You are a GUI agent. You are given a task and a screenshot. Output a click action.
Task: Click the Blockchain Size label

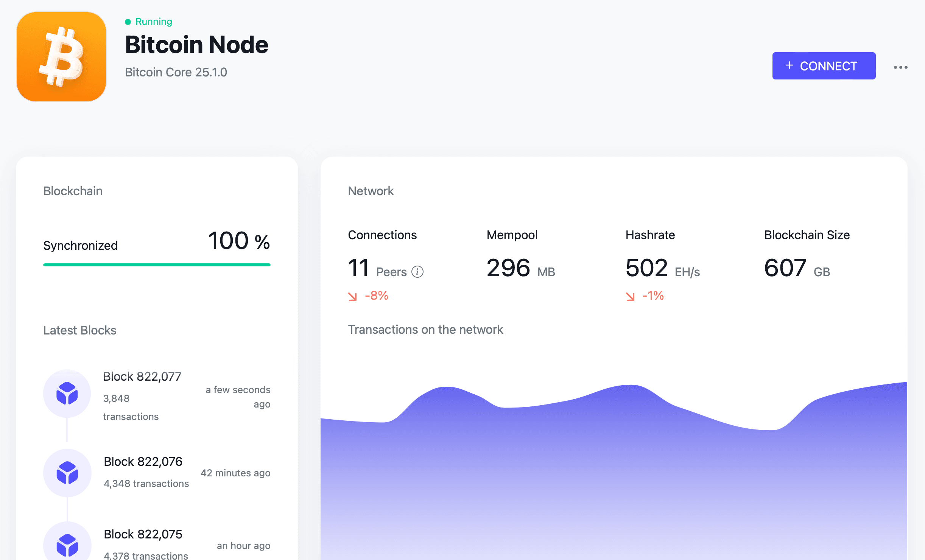[x=807, y=235]
